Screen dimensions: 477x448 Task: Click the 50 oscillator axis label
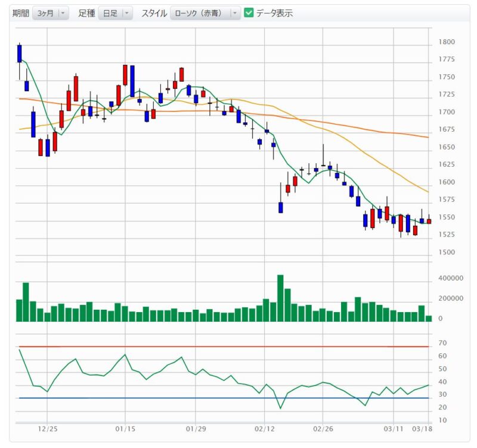tap(442, 369)
